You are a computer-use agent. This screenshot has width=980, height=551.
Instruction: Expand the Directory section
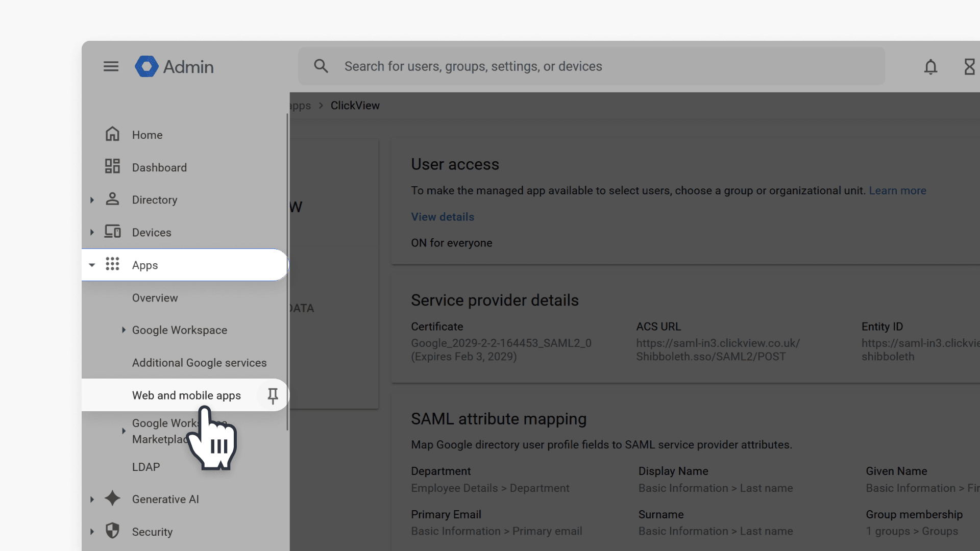click(x=92, y=200)
